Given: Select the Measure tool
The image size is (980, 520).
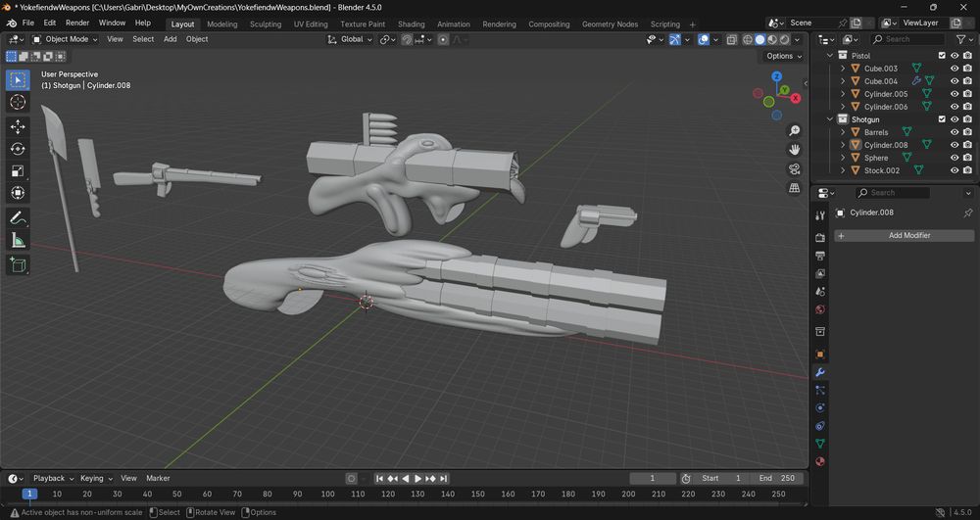Looking at the screenshot, I should 18,240.
